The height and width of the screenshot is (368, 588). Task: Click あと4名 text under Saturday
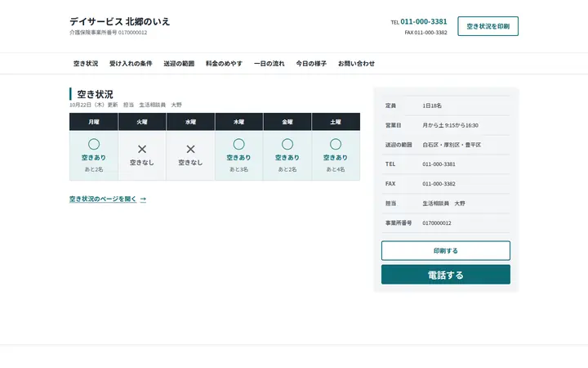click(x=336, y=169)
